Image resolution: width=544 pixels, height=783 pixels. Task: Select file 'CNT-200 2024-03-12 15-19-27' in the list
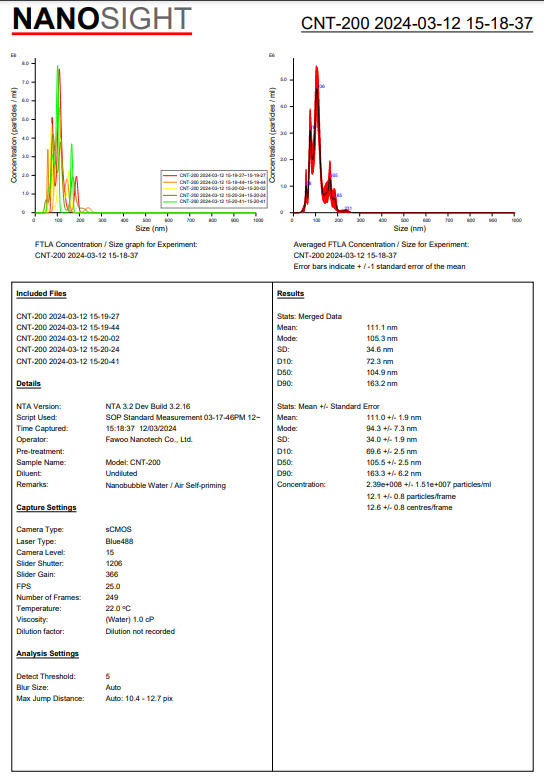click(68, 316)
